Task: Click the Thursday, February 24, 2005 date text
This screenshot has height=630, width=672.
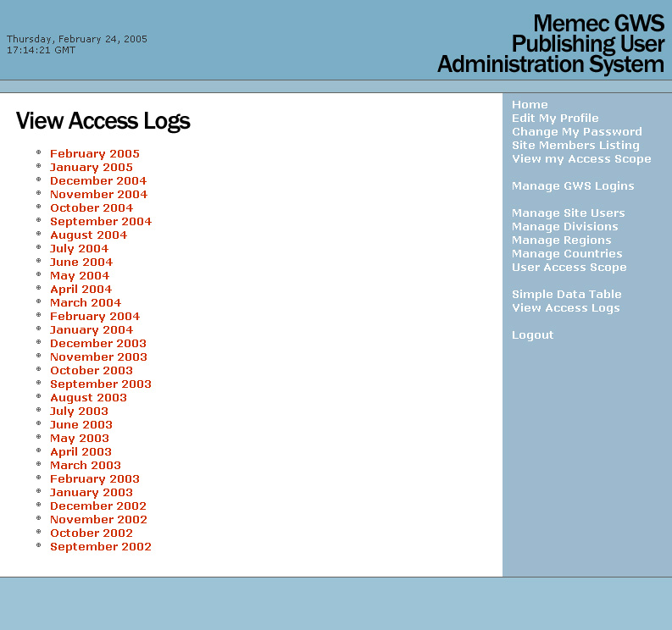Action: coord(77,39)
